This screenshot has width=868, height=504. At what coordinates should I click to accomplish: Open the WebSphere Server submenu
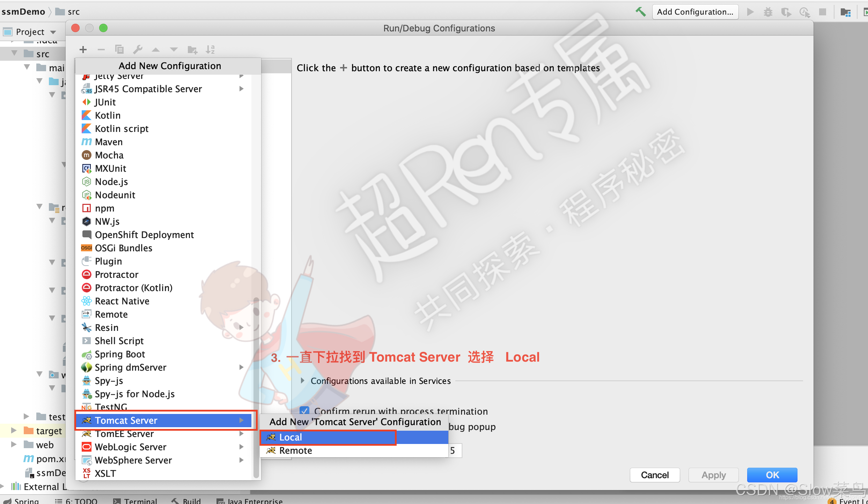point(163,460)
